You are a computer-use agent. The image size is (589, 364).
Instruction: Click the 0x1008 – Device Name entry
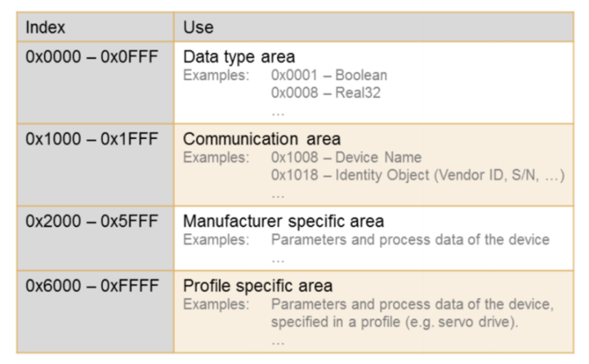(346, 158)
